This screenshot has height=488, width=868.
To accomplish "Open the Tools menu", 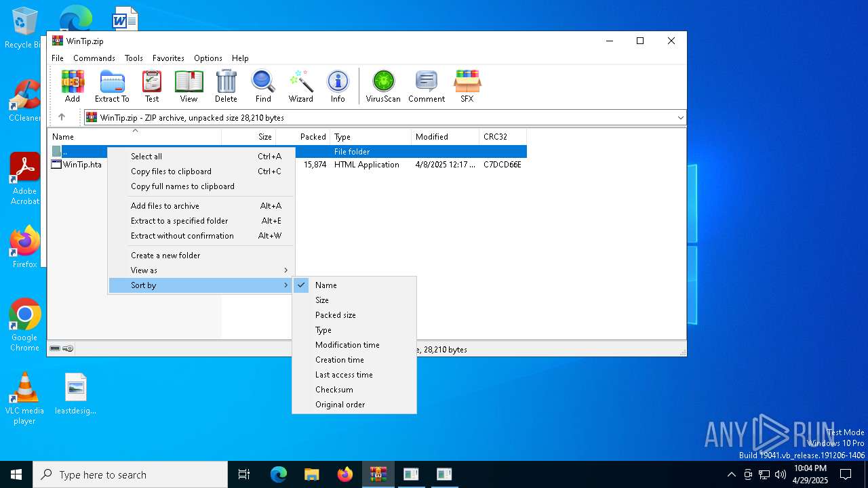I will tap(134, 58).
